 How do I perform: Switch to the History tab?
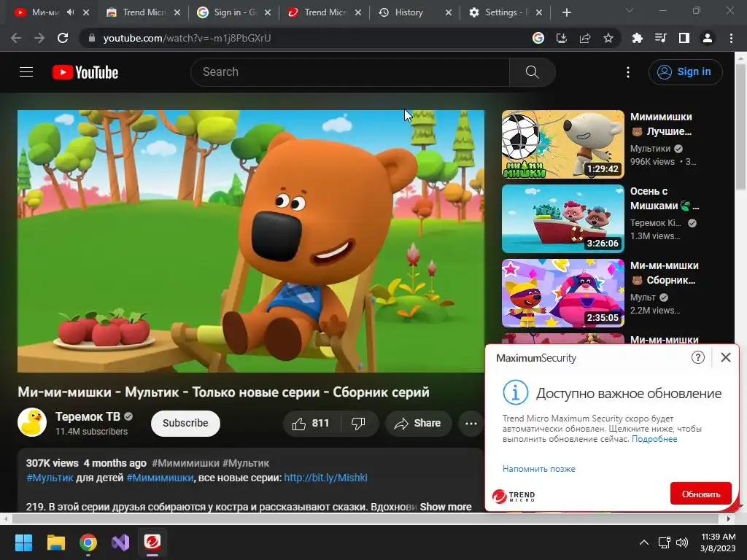(x=415, y=12)
